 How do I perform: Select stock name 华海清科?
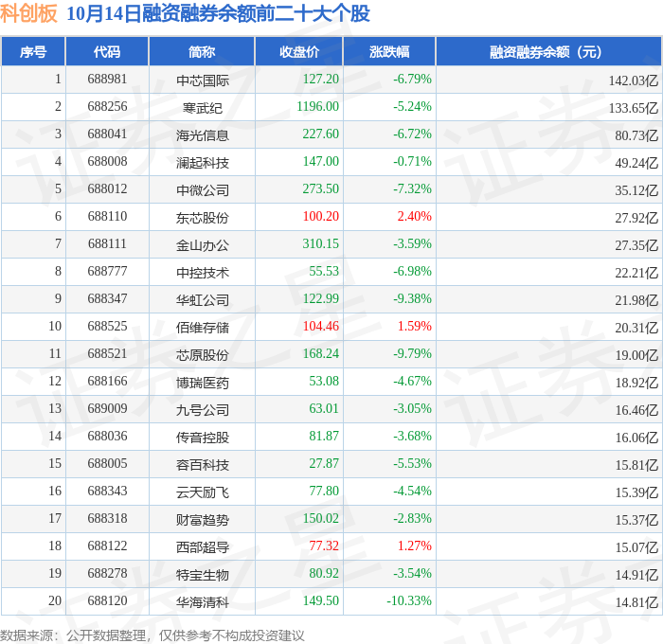[x=203, y=602]
